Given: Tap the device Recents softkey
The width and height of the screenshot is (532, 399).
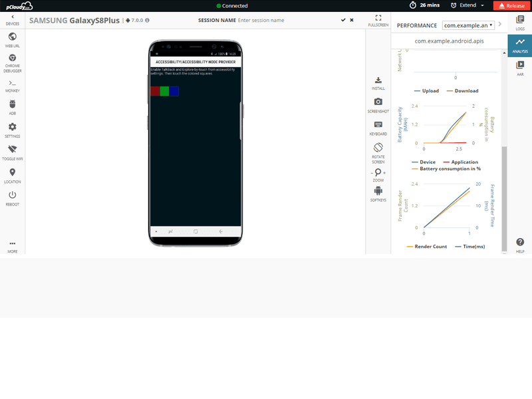Looking at the screenshot, I should [170, 231].
